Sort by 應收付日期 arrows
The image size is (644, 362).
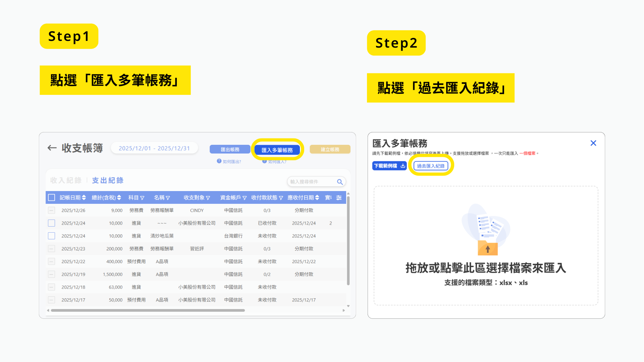click(317, 198)
